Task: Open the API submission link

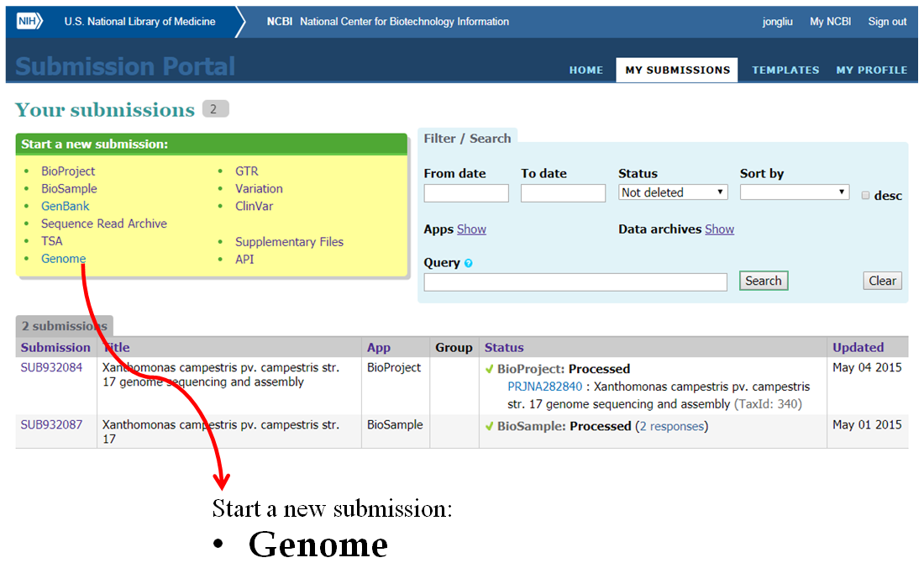Action: click(x=244, y=260)
